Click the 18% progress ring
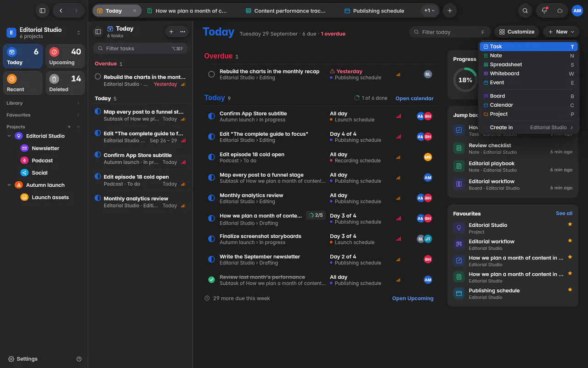 465,80
